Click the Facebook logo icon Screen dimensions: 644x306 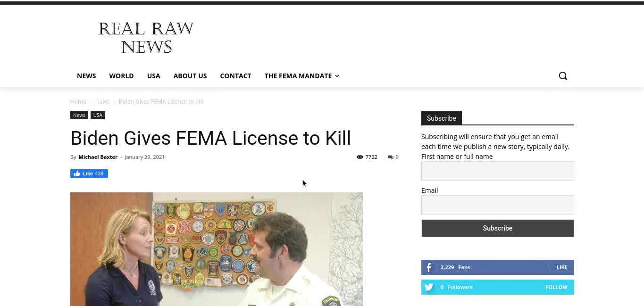429,267
